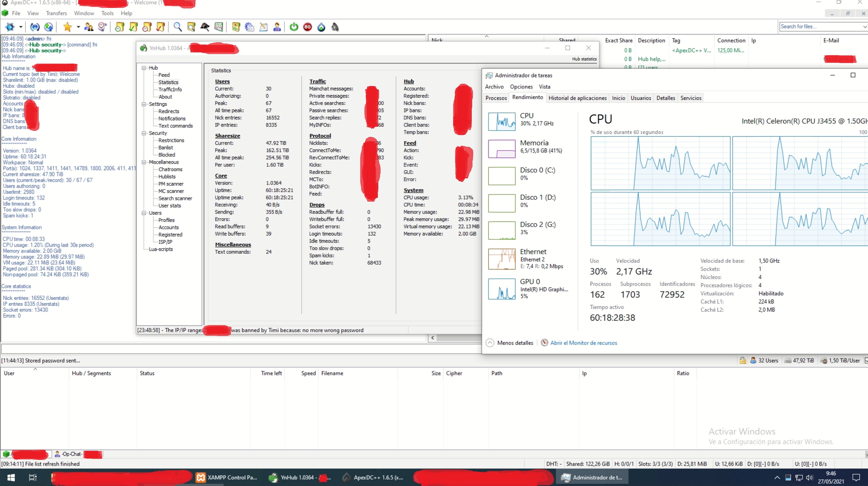Switch to Historial de aplicaciones tab
Screen dimensions: 868x486
577,98
